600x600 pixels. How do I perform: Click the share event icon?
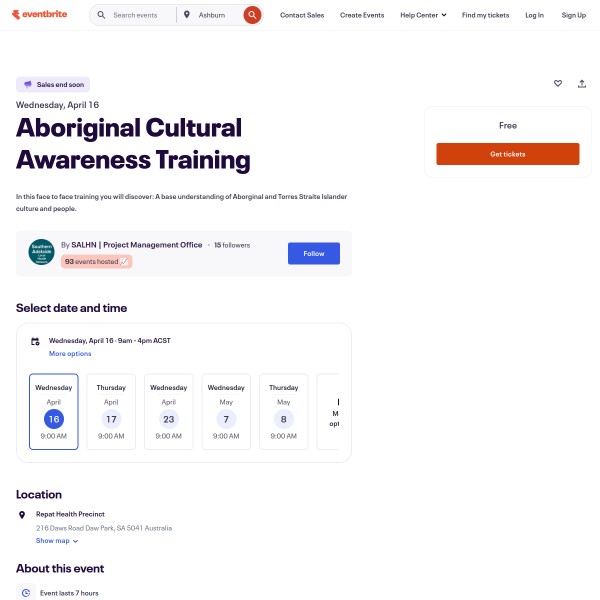[582, 84]
